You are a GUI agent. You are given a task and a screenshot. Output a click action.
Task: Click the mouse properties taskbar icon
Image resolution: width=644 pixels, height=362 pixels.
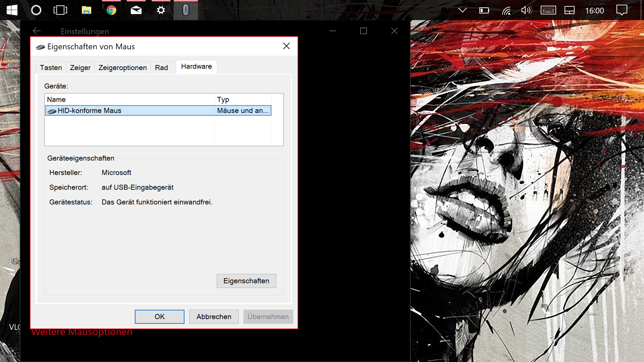point(185,10)
